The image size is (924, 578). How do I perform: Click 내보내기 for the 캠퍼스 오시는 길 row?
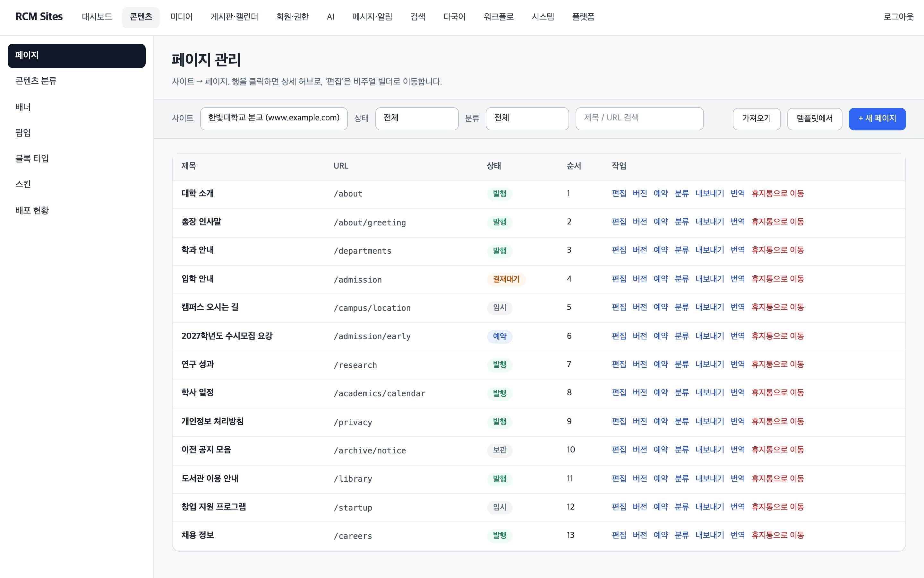coord(709,307)
